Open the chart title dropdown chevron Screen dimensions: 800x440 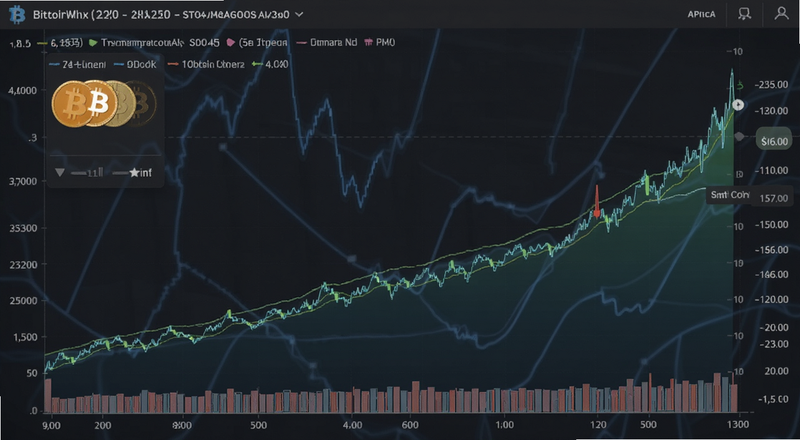(x=299, y=15)
